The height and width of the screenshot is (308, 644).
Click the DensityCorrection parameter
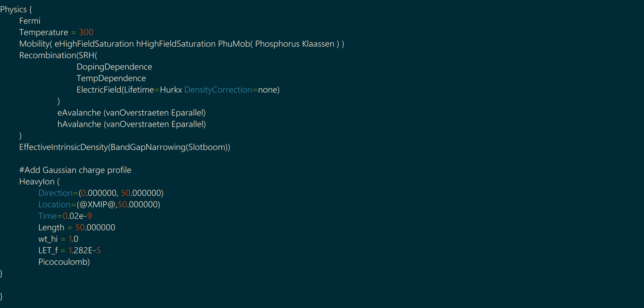point(218,90)
